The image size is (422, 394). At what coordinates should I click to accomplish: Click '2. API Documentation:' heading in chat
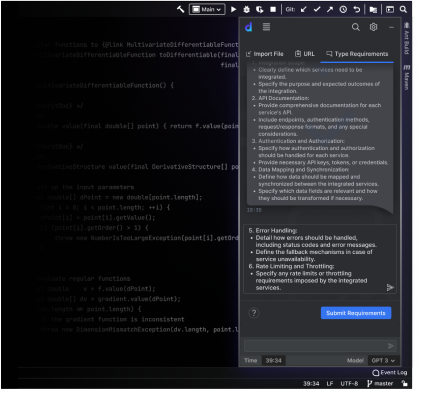280,98
